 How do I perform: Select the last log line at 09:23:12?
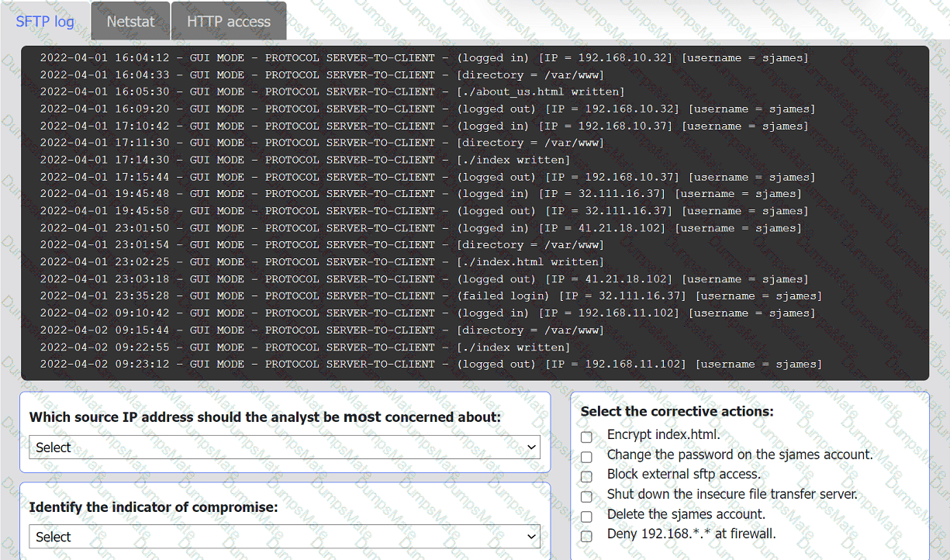point(430,365)
